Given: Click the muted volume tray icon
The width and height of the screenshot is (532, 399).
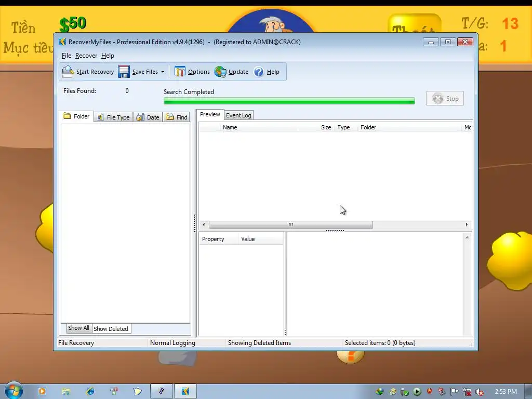Looking at the screenshot, I should click(x=480, y=392).
